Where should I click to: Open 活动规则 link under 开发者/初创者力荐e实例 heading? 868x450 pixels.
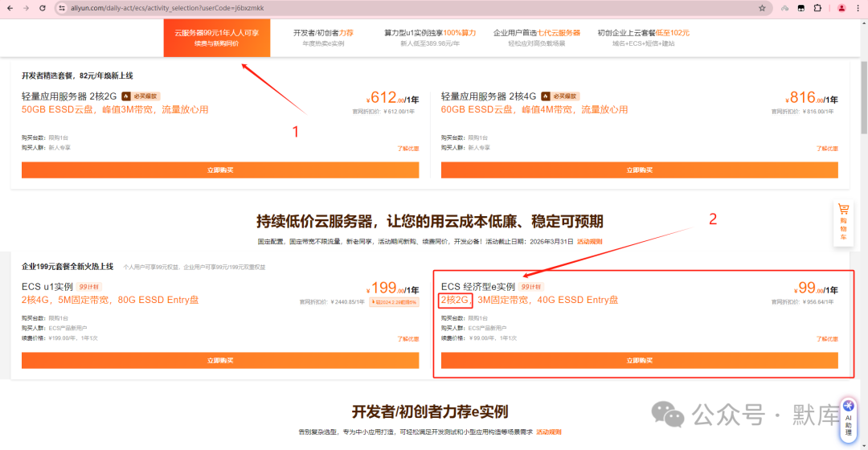pyautogui.click(x=549, y=432)
